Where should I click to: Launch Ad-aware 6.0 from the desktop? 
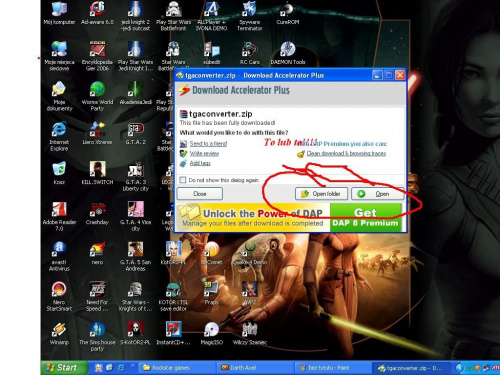[x=97, y=13]
